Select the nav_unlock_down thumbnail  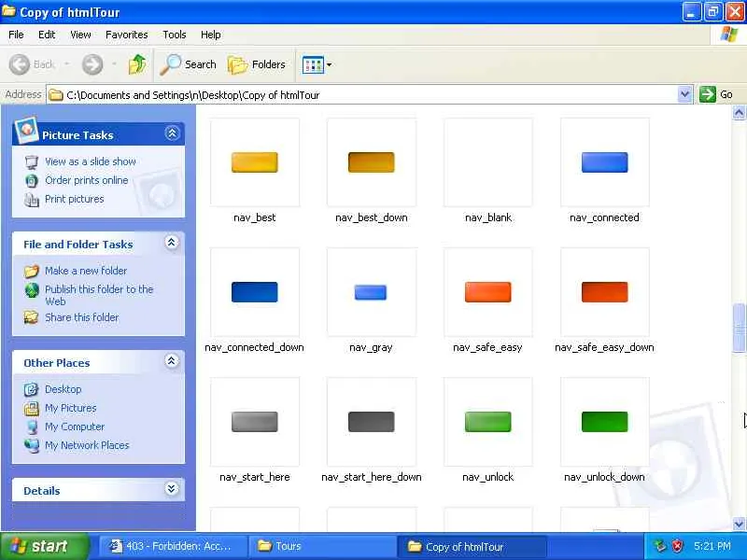pyautogui.click(x=604, y=422)
